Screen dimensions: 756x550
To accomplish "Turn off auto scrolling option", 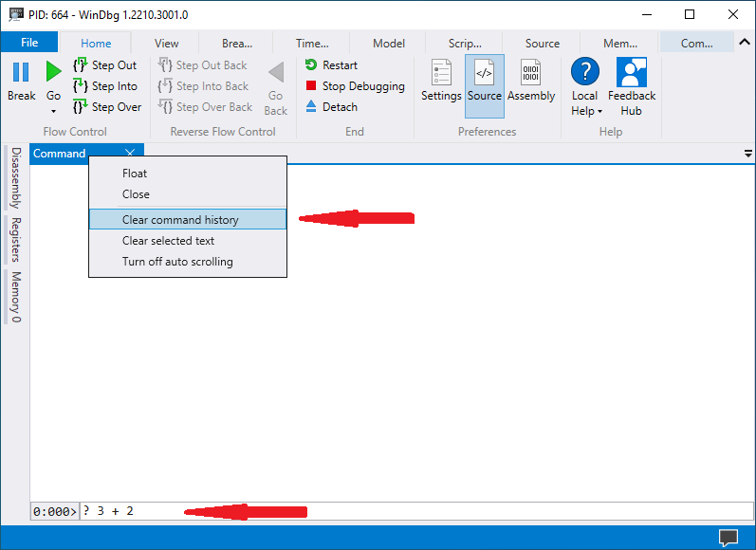I will 177,262.
